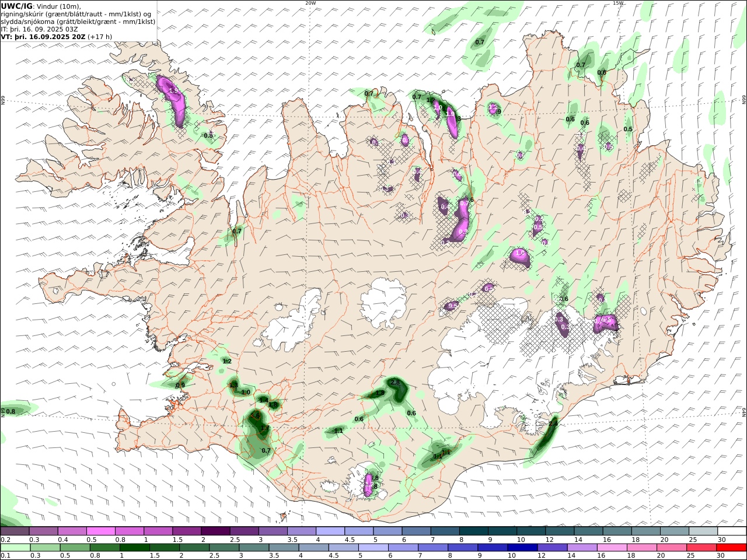This screenshot has width=747, height=560.
Task: Click the 14 gray-teal swatch in upper legend
Action: tap(588, 531)
